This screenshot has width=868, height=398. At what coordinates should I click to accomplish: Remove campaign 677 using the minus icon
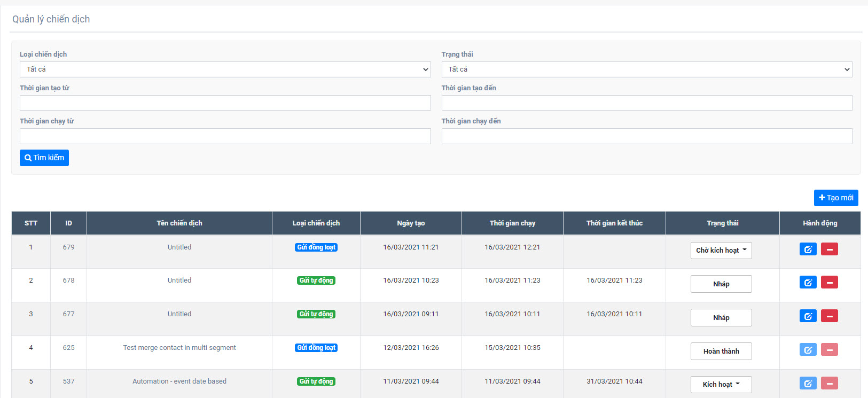coord(829,316)
